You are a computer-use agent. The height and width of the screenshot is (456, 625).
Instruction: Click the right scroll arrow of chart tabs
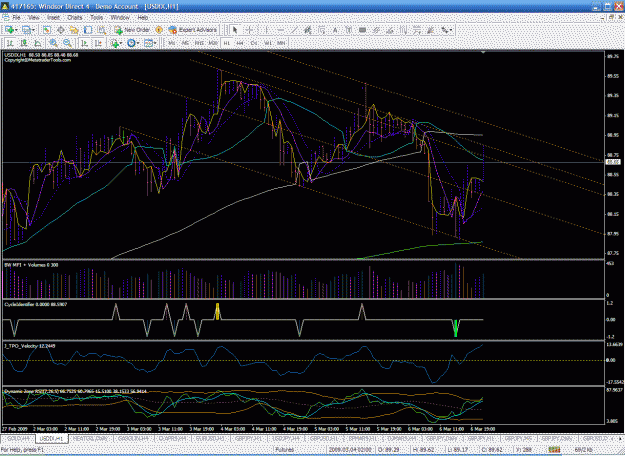(620, 438)
